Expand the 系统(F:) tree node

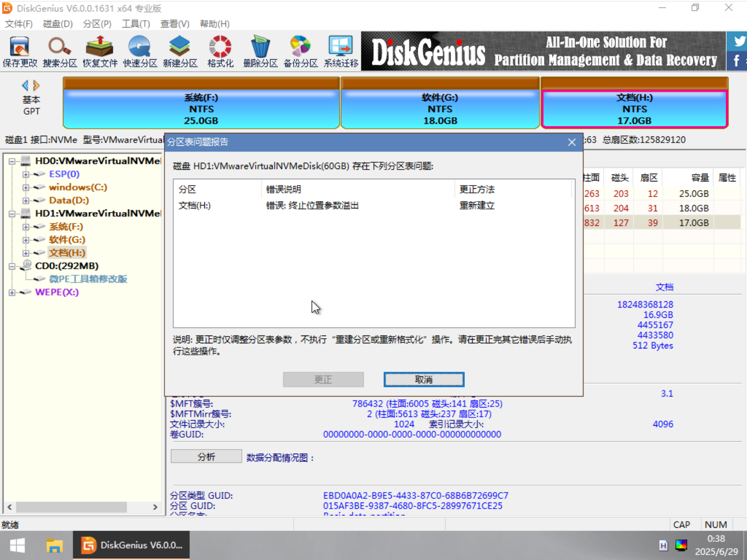pyautogui.click(x=25, y=227)
